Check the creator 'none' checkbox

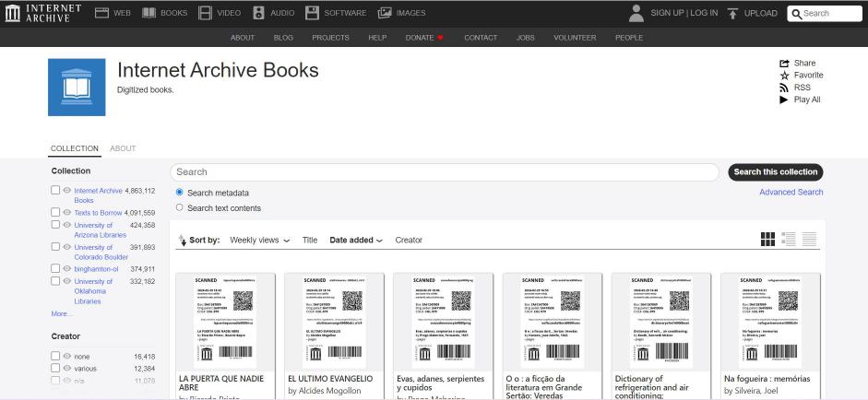[x=55, y=357]
